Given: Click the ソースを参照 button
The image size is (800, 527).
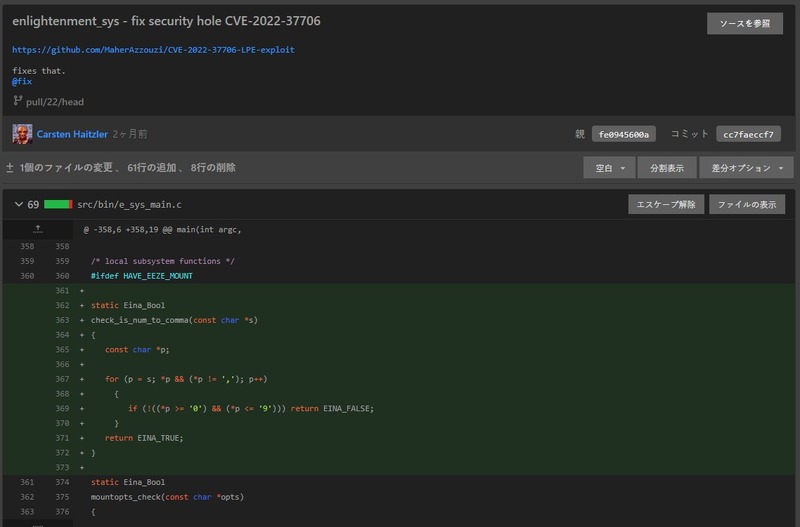Looking at the screenshot, I should point(745,24).
